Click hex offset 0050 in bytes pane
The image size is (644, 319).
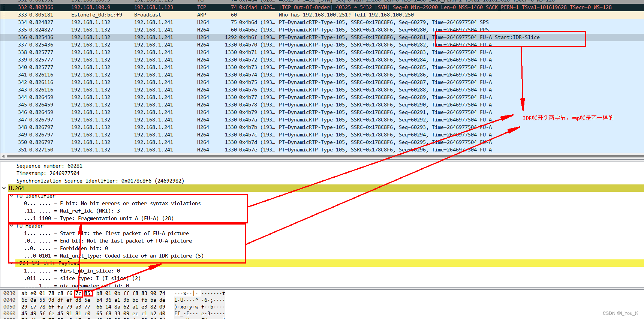pos(9,307)
